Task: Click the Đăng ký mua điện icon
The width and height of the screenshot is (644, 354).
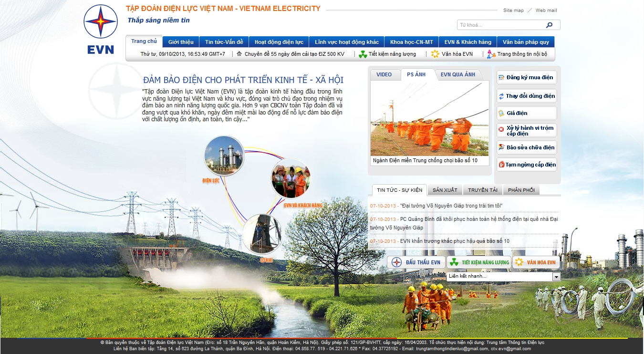Action: click(x=501, y=78)
